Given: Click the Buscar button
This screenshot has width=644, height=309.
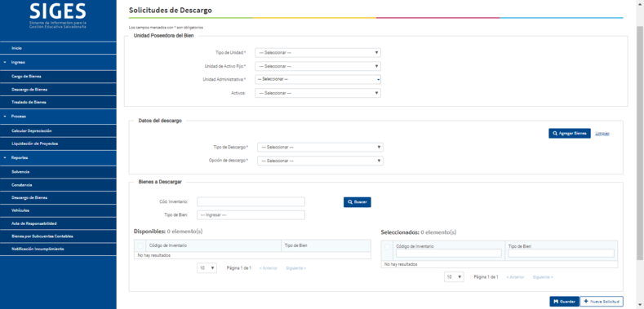Looking at the screenshot, I should (358, 202).
